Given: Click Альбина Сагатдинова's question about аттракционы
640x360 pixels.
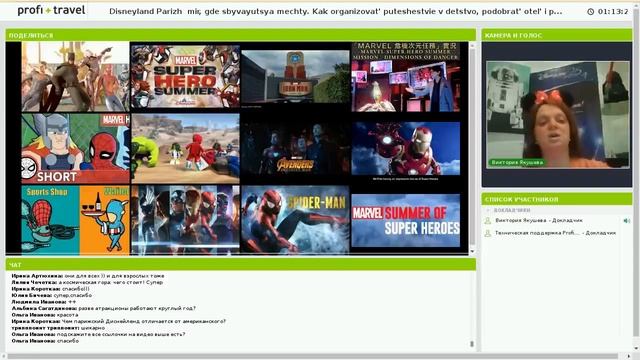Looking at the screenshot, I should pyautogui.click(x=104, y=309).
